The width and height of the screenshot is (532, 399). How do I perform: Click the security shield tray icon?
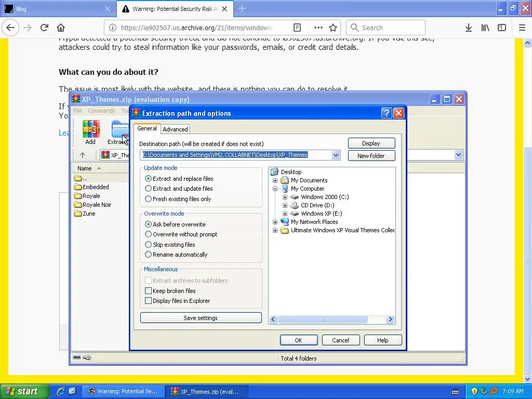click(x=474, y=391)
